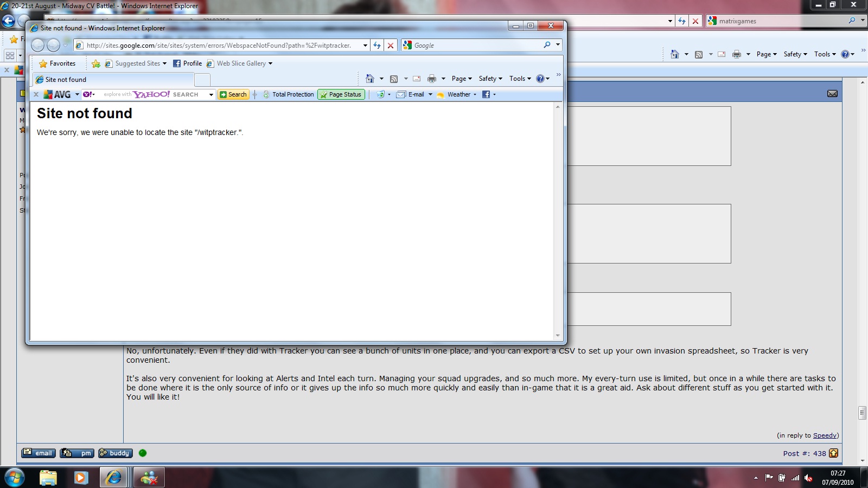
Task: Click the Print icon in the front command bar
Action: [432, 79]
